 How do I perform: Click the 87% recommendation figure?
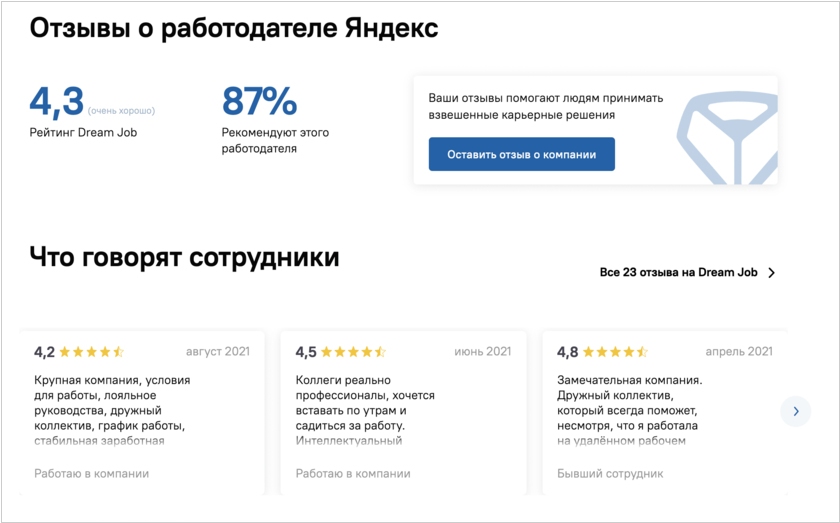click(x=259, y=101)
